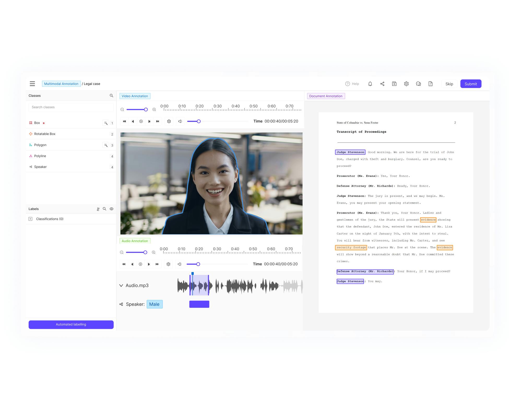Zoom out the video timeline
The width and height of the screenshot is (509, 420).
click(x=122, y=110)
